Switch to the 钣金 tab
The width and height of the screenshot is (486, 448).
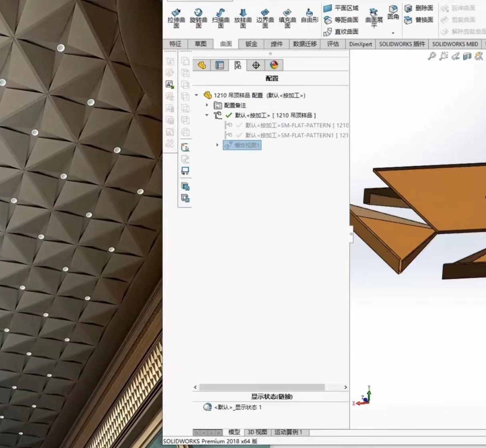click(251, 44)
